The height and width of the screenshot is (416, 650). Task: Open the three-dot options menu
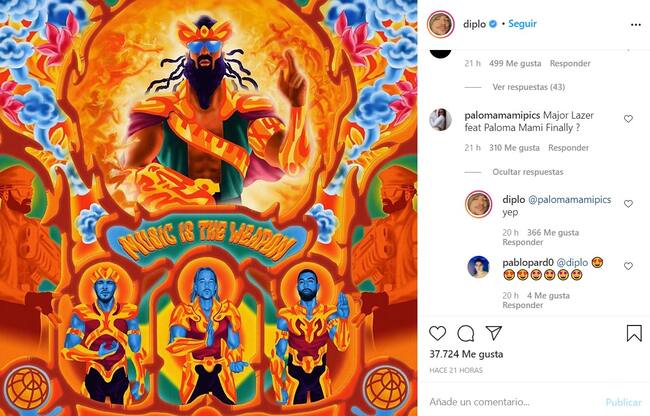click(635, 25)
